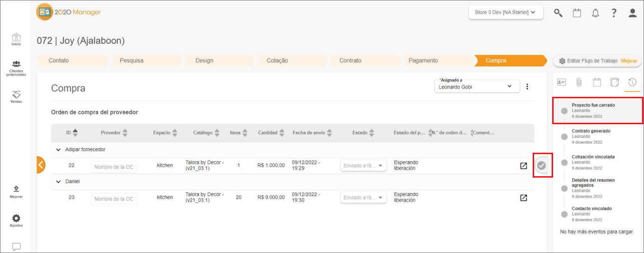
Task: Click the gray checkmark complete toggle
Action: (542, 165)
